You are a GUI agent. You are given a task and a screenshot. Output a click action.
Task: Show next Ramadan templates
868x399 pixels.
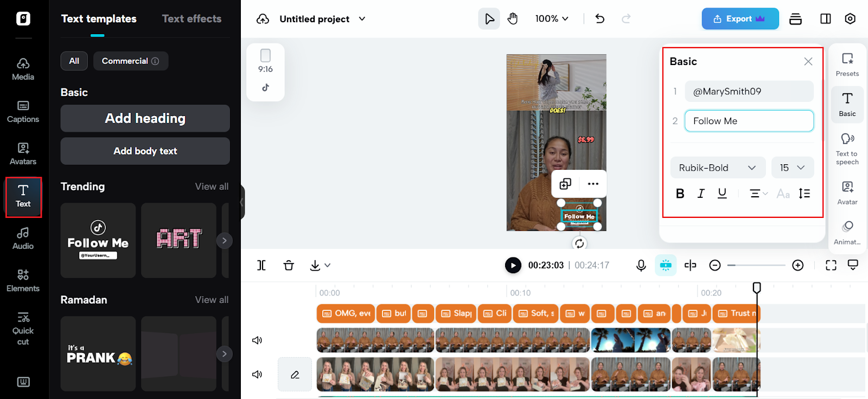coord(225,354)
